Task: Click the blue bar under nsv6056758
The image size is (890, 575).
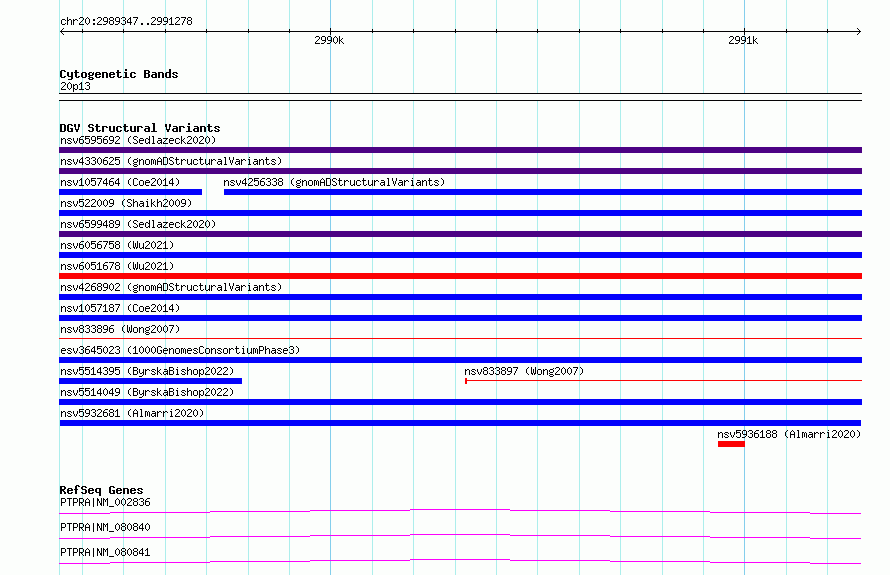Action: (460, 255)
